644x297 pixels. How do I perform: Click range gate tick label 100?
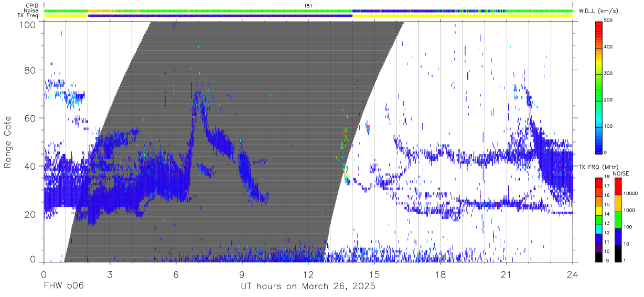pyautogui.click(x=27, y=24)
